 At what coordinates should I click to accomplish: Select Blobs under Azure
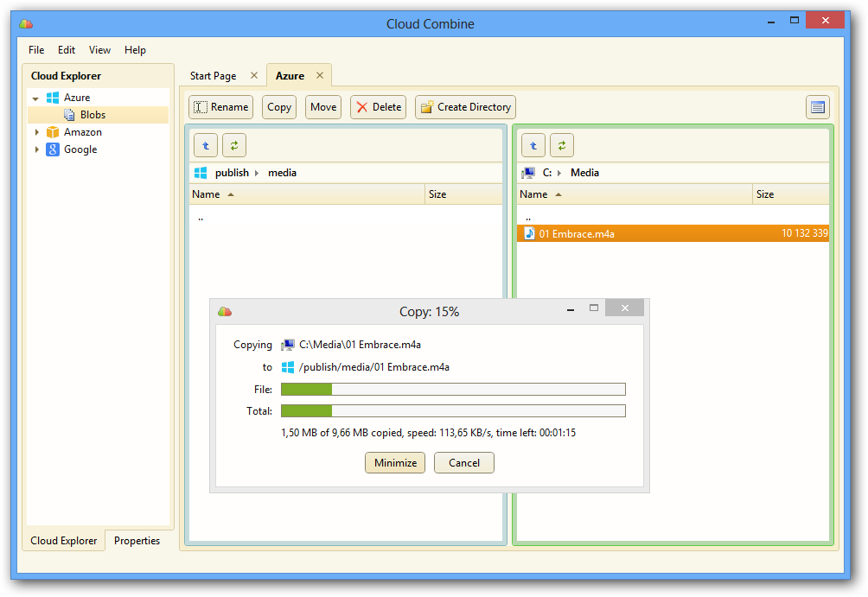pyautogui.click(x=93, y=115)
